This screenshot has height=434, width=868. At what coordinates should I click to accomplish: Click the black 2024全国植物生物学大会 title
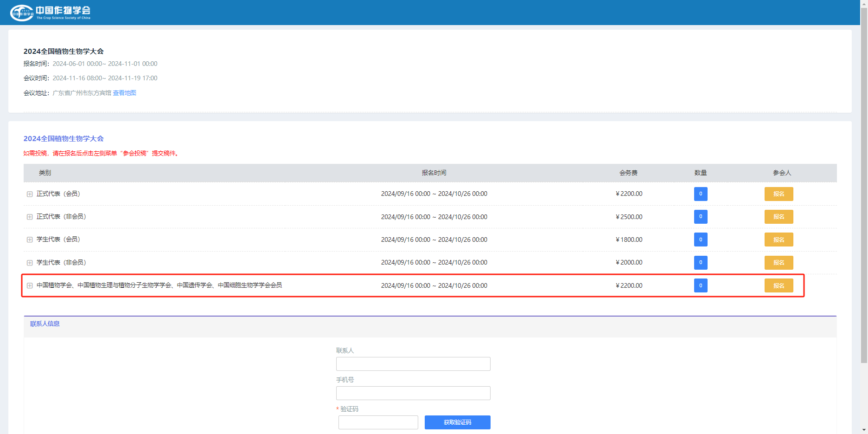[x=64, y=52]
